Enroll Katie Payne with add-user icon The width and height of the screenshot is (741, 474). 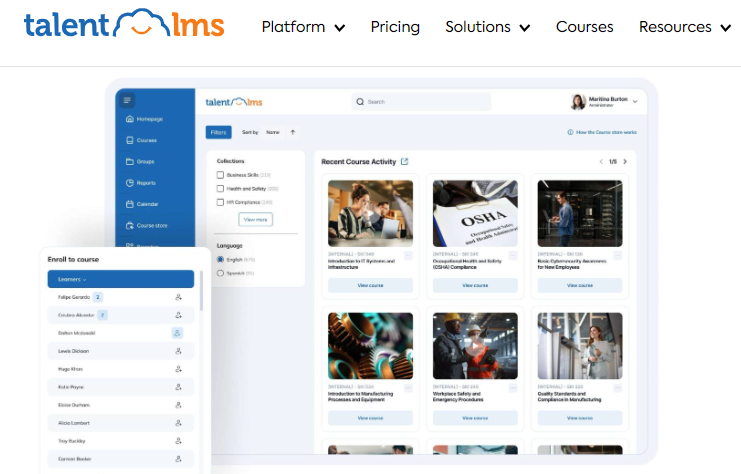[x=178, y=387]
